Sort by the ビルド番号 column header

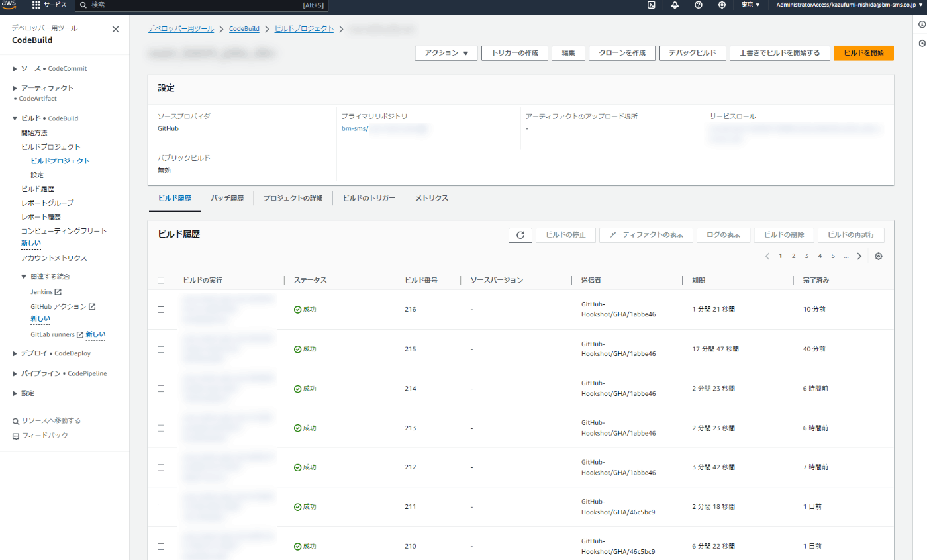[420, 280]
